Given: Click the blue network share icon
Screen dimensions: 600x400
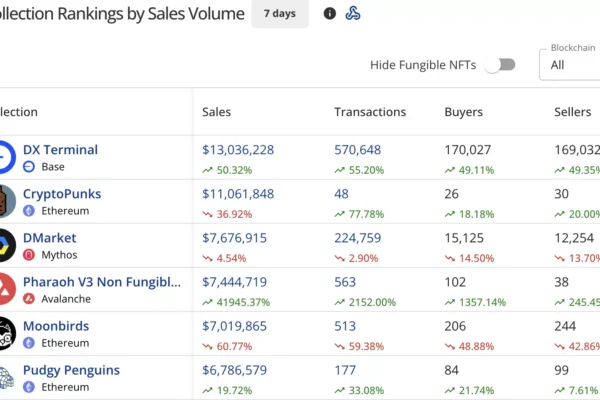Looking at the screenshot, I should (352, 14).
